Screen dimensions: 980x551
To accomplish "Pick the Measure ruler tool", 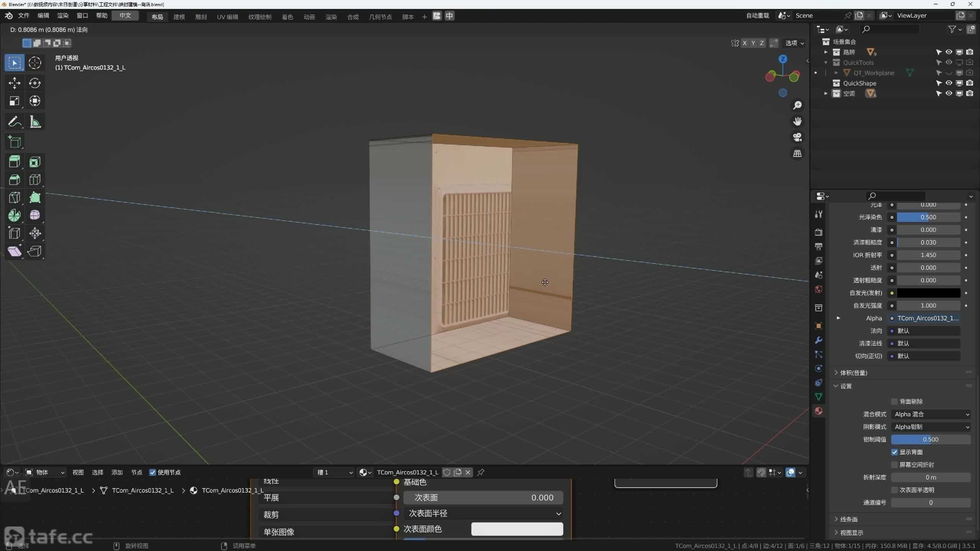I will 35,122.
